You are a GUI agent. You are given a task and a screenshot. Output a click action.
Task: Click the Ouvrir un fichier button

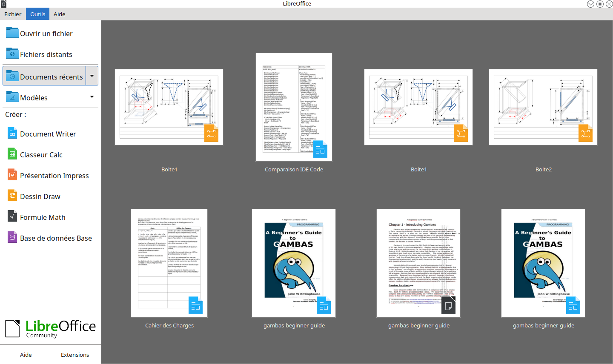click(x=50, y=33)
